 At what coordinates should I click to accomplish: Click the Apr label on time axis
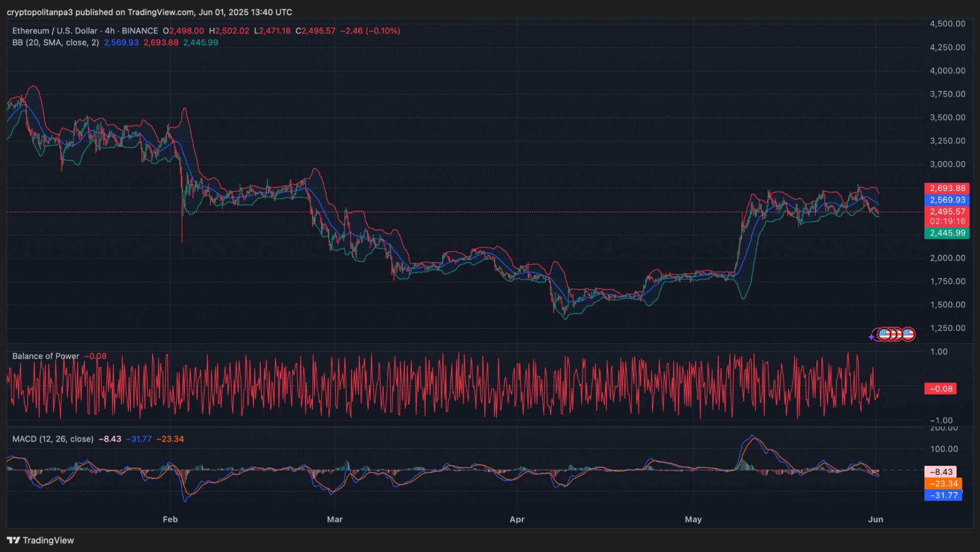tap(517, 519)
